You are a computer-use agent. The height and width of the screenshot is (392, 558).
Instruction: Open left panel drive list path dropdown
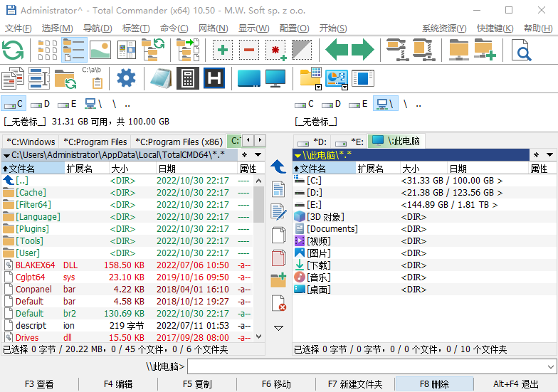click(x=6, y=155)
